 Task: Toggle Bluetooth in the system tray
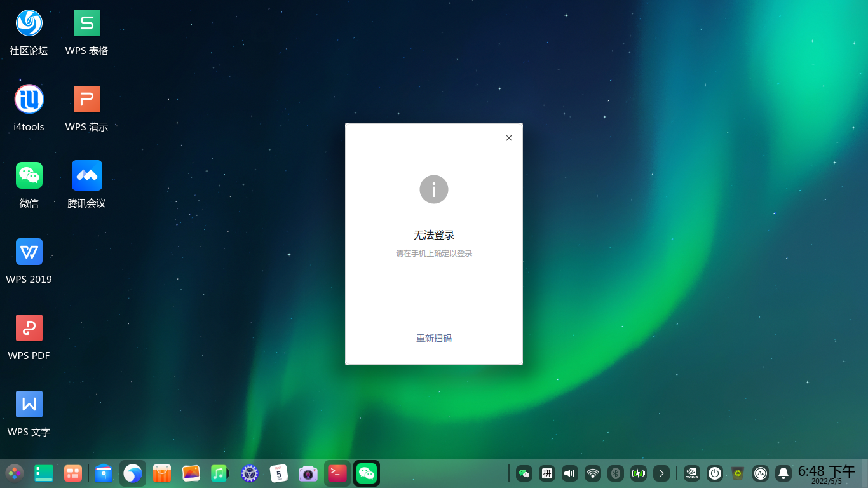615,473
